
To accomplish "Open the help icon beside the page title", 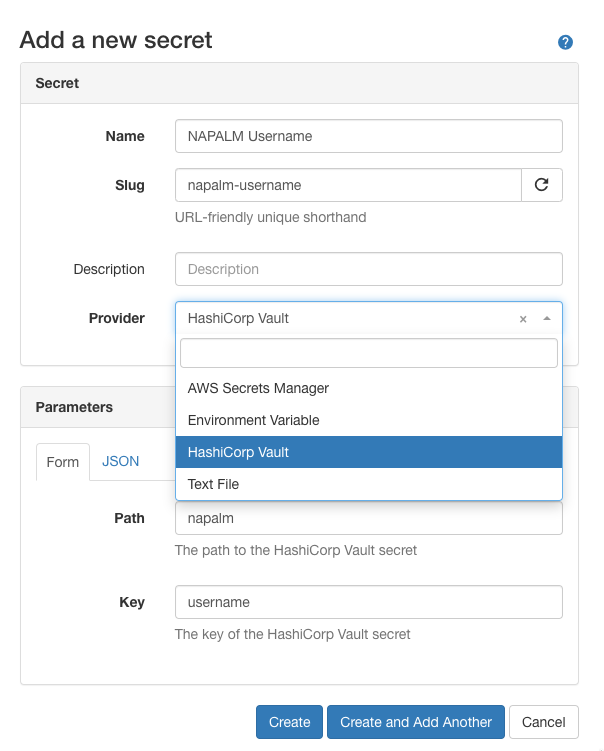I will click(565, 42).
